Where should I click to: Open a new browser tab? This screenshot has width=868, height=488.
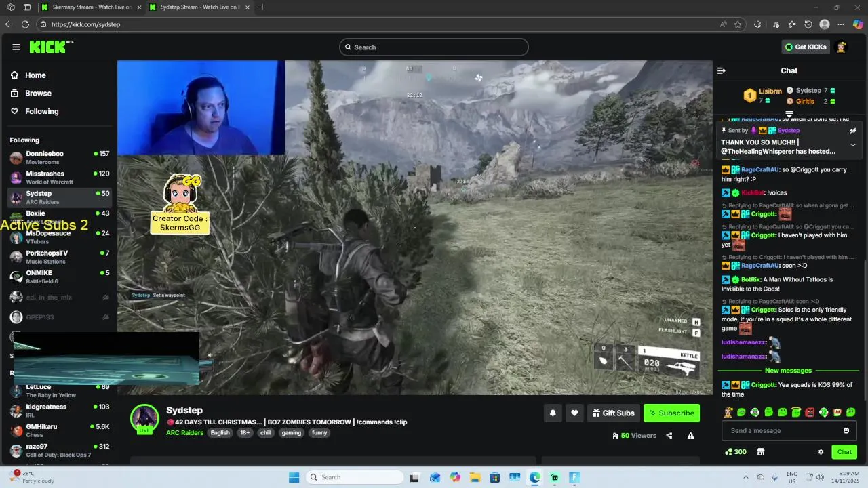[x=262, y=7]
